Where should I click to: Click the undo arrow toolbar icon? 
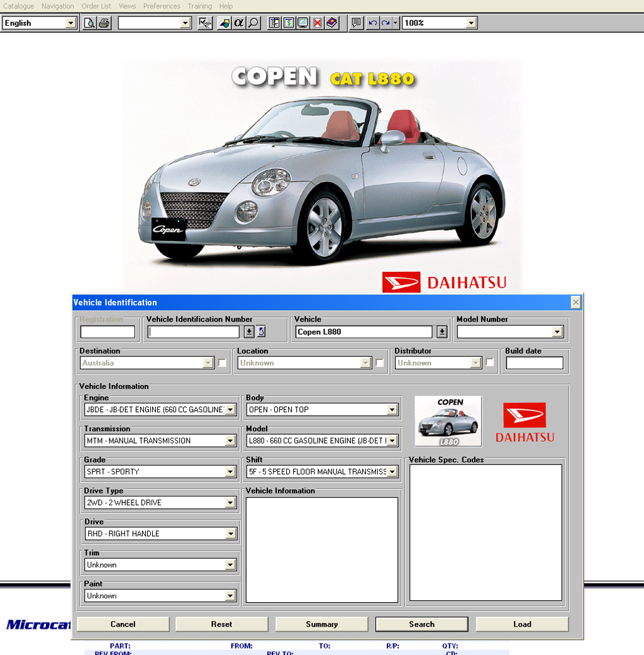pyautogui.click(x=372, y=23)
